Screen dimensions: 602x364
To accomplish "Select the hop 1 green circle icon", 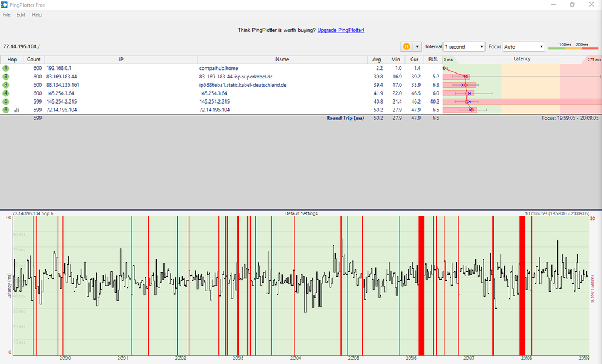I will click(x=6, y=69).
